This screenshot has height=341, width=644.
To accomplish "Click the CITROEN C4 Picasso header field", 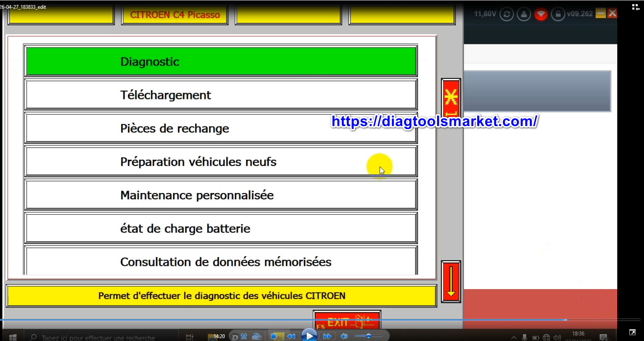I will tap(175, 15).
